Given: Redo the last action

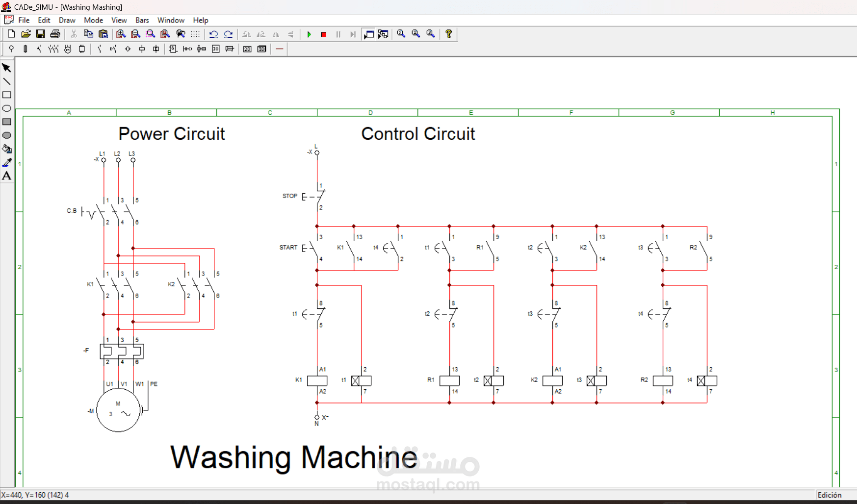Looking at the screenshot, I should 228,34.
